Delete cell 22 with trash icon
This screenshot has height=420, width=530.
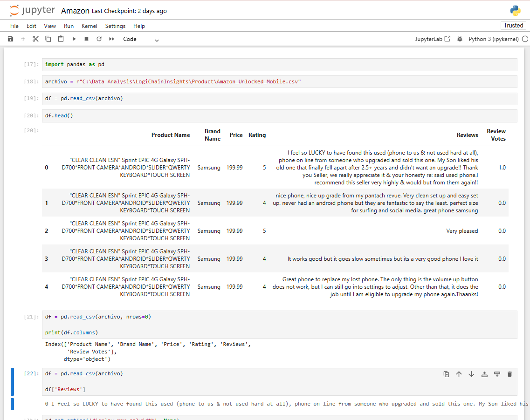(509, 374)
